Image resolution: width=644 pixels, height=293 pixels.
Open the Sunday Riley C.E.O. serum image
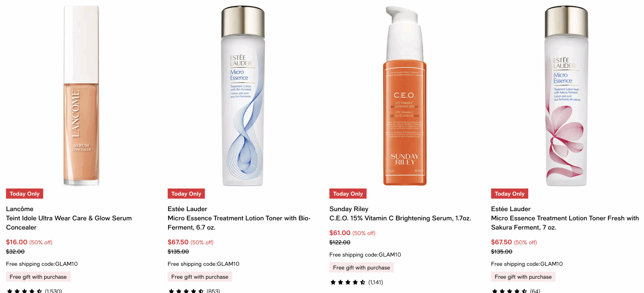[x=405, y=95]
